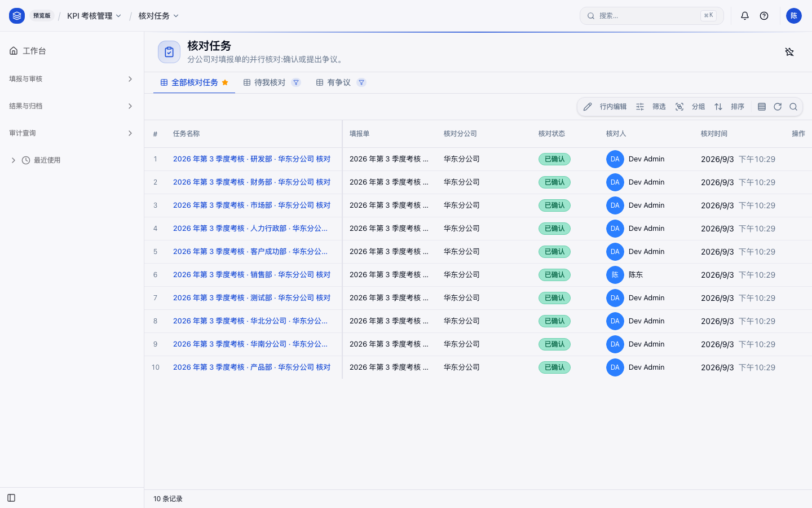This screenshot has height=508, width=812.
Task: Unpin the page with the pin icon
Action: [789, 52]
